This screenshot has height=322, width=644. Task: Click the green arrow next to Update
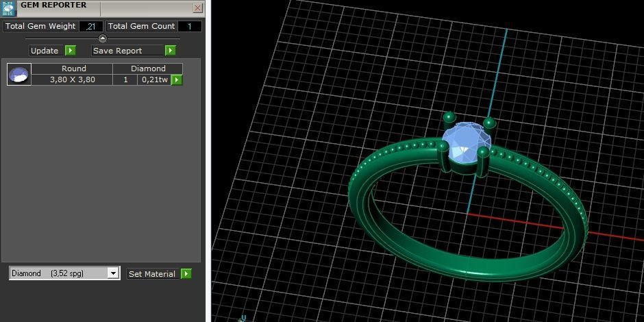click(71, 51)
